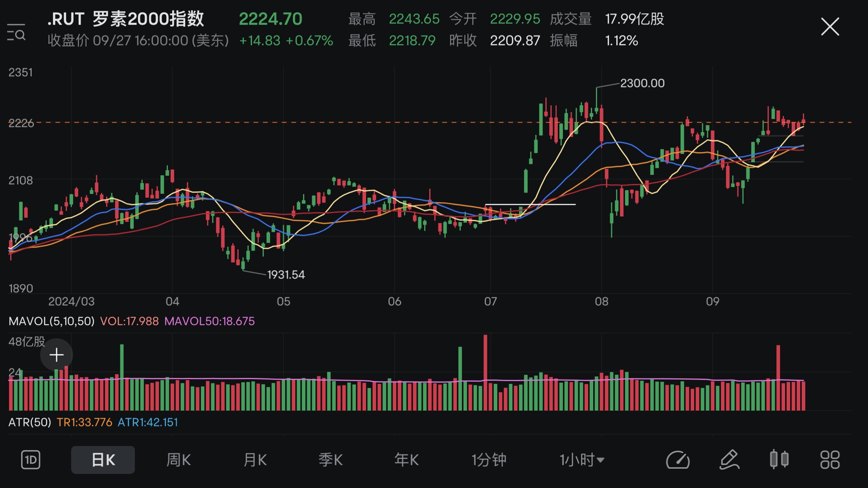Tap the 2024/03 date axis label
This screenshot has height=488, width=868.
(71, 301)
